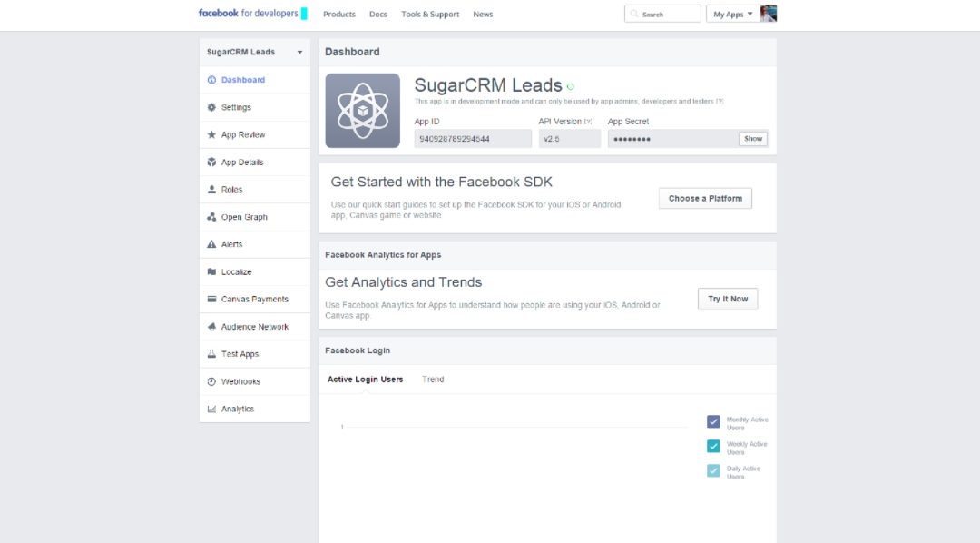Click the Audience Network megaphone icon
This screenshot has width=980, height=543.
click(x=211, y=327)
